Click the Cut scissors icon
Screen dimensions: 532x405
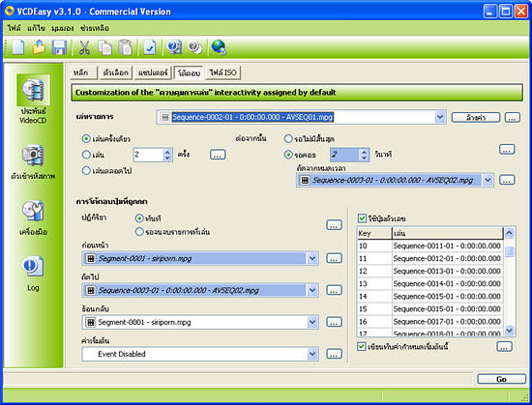click(x=84, y=47)
